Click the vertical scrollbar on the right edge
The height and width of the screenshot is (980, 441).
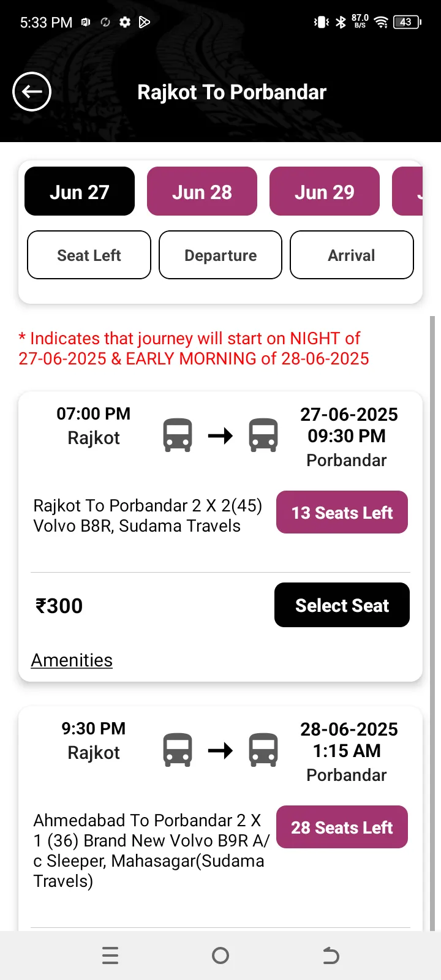pyautogui.click(x=432, y=612)
